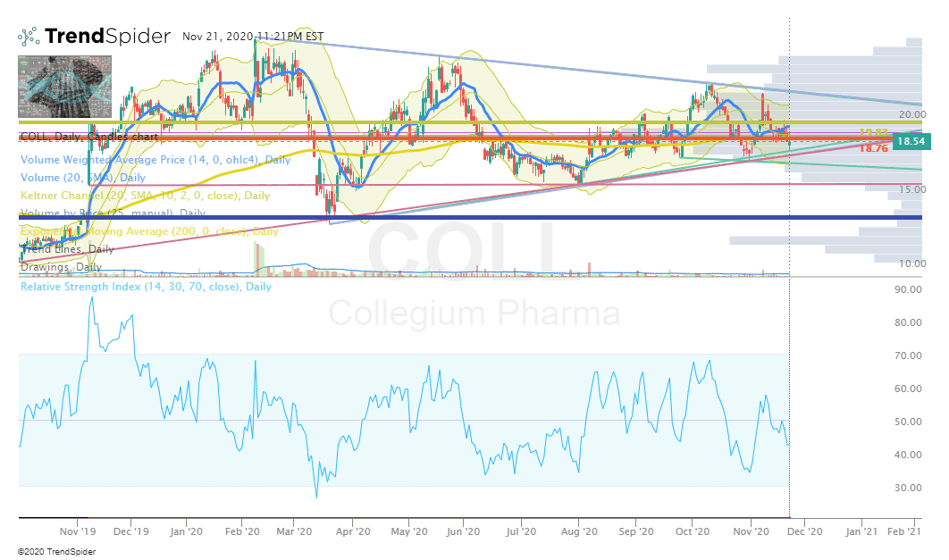Click the Mar '20 date axis label
949x560 pixels.
point(294,531)
